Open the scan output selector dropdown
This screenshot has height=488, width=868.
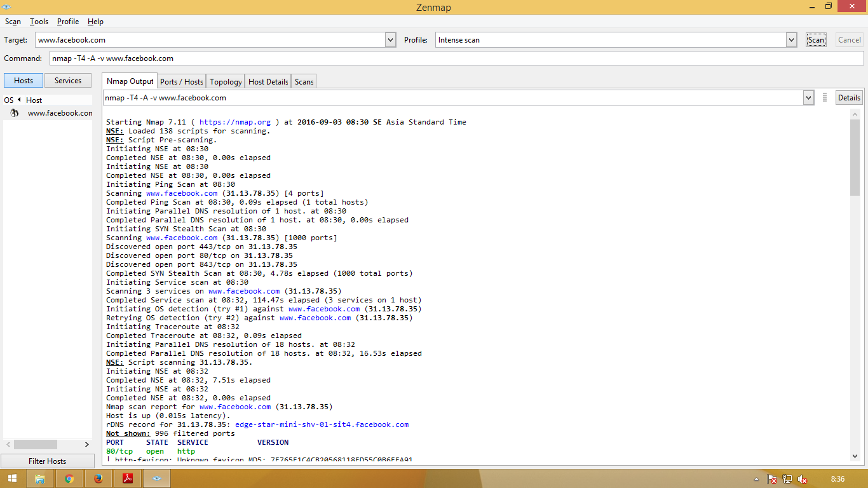808,98
